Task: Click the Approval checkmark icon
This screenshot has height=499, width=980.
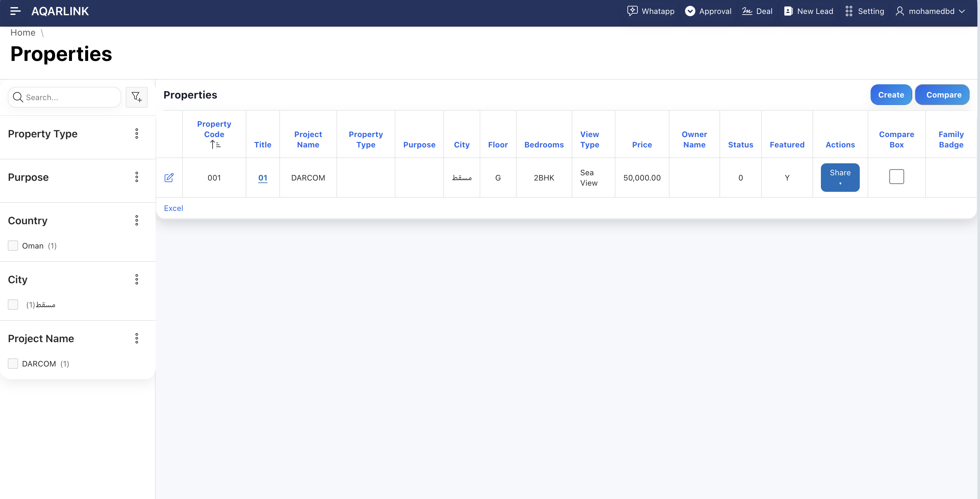Action: pos(690,11)
